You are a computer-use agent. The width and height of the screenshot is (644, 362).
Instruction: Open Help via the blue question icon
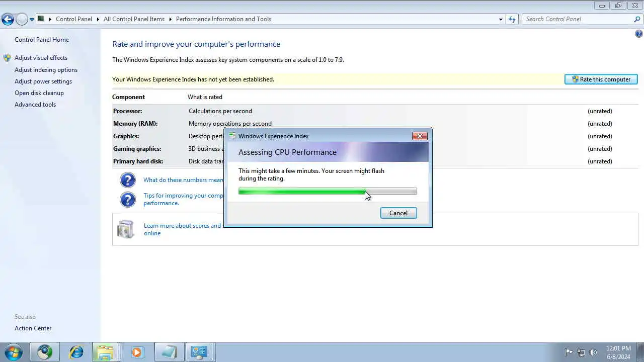point(639,34)
